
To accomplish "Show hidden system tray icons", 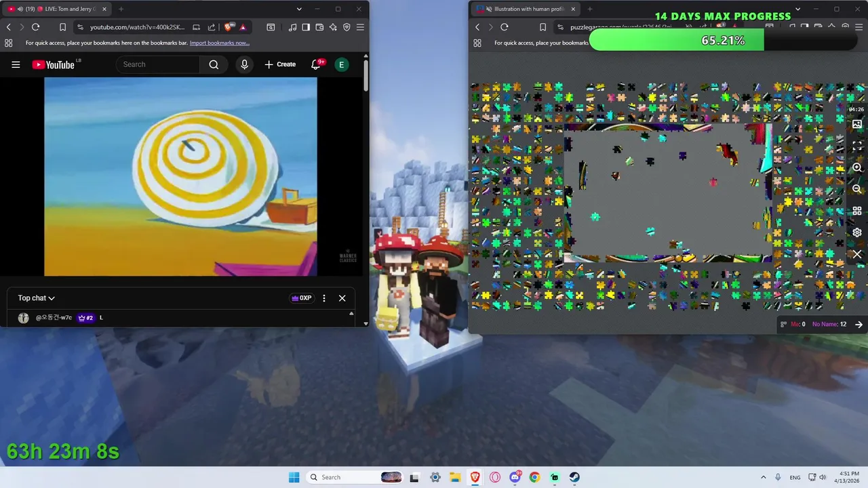I will point(764,477).
